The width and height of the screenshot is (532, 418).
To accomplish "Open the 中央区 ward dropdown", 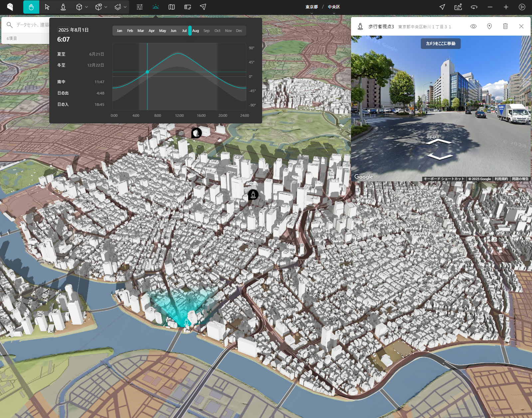I will tap(334, 7).
